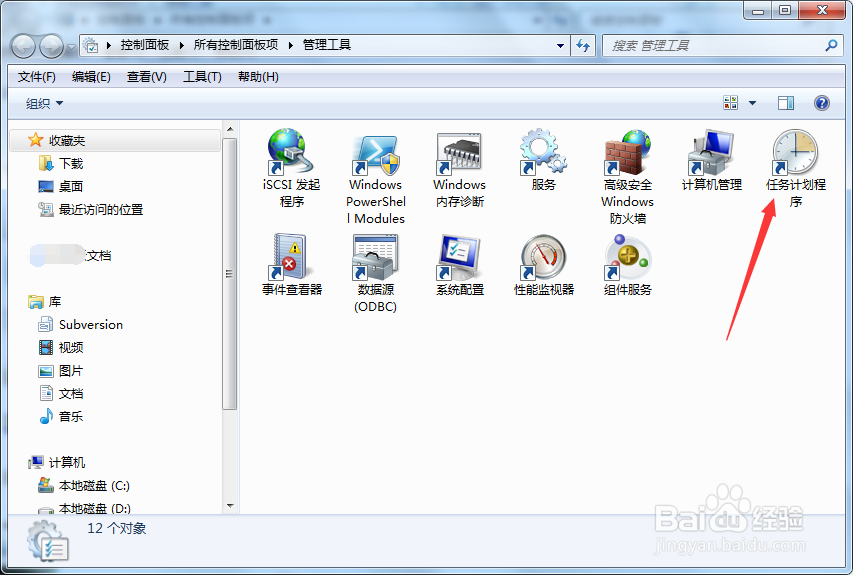The image size is (853, 575).
Task: Open the iSCSI 发起程序 shortcut
Action: click(291, 168)
